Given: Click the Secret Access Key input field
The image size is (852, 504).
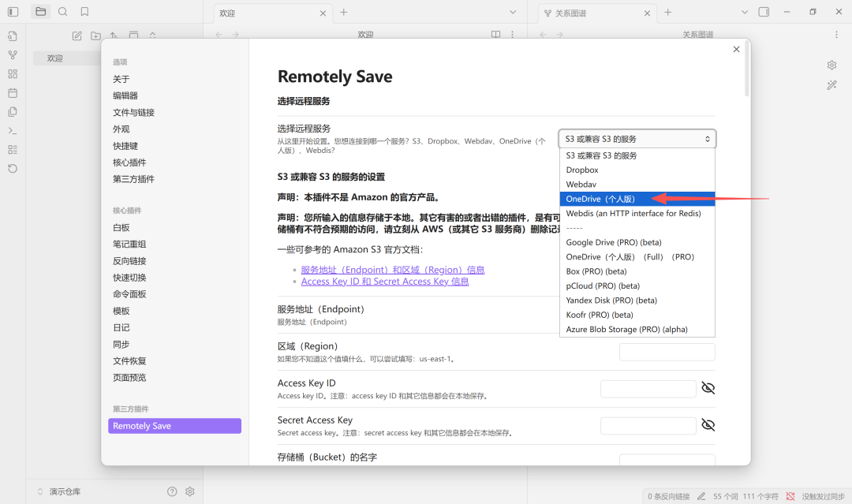Looking at the screenshot, I should coord(648,426).
